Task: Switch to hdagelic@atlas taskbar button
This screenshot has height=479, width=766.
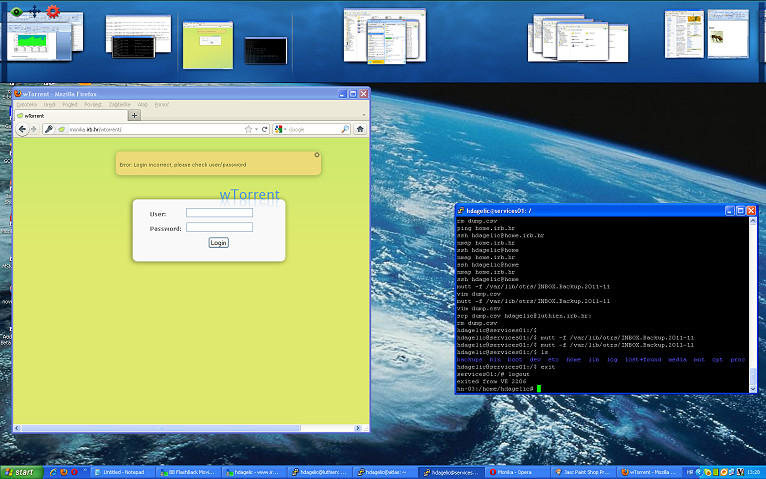Action: pyautogui.click(x=385, y=472)
